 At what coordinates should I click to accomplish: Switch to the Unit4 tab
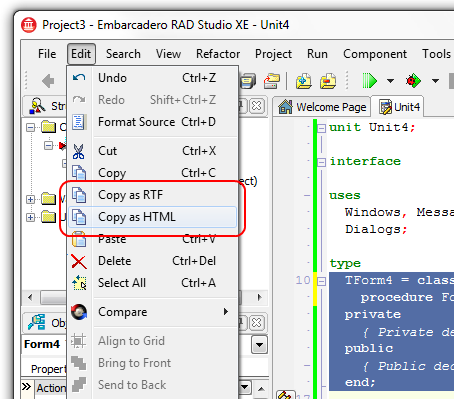tap(399, 107)
